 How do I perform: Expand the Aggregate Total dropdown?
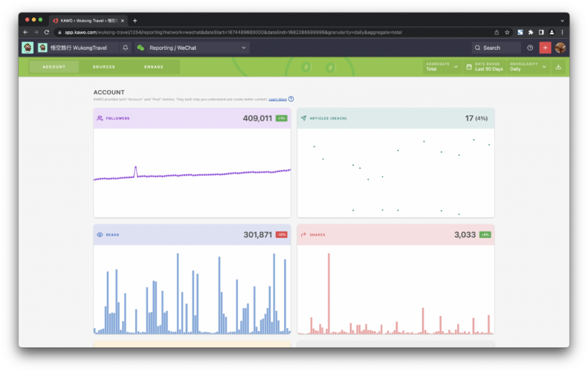pyautogui.click(x=443, y=67)
